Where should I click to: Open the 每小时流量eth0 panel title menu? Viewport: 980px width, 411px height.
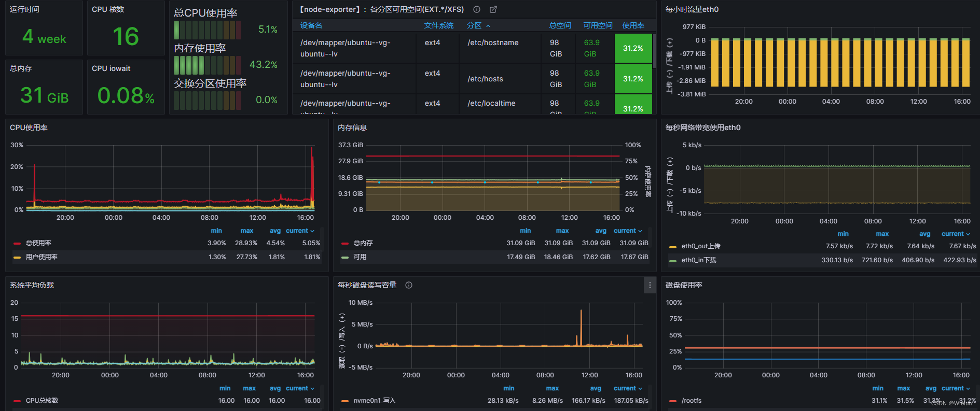pyautogui.click(x=692, y=9)
